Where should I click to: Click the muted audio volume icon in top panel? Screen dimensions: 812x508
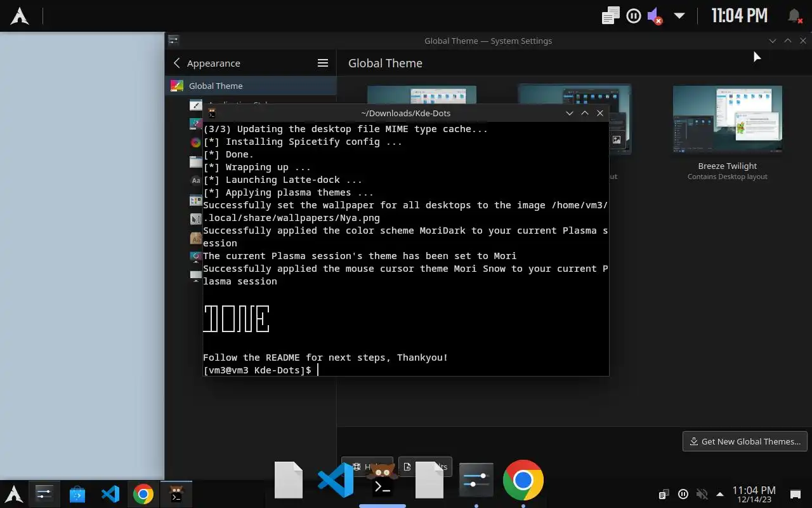click(x=654, y=16)
